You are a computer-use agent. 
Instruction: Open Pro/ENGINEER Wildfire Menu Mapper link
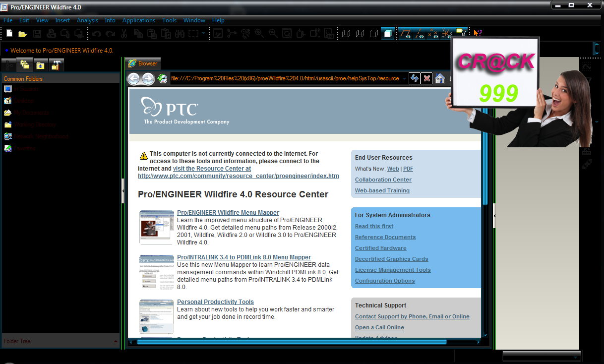point(228,213)
